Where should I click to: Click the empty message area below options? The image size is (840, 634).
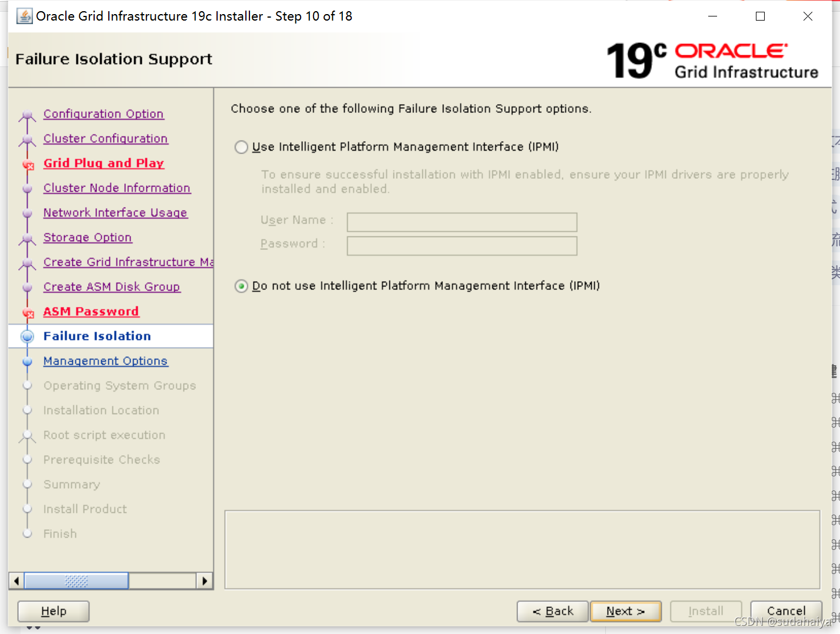click(522, 550)
